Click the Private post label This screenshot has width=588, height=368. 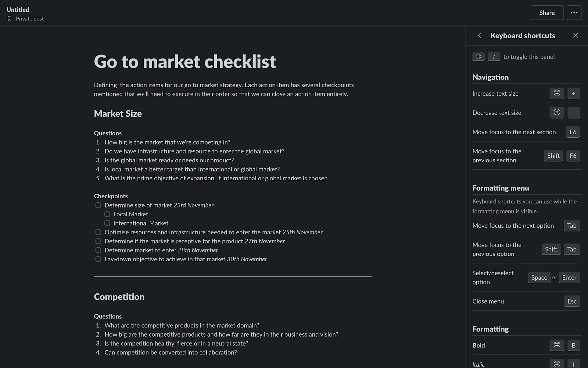click(x=30, y=18)
